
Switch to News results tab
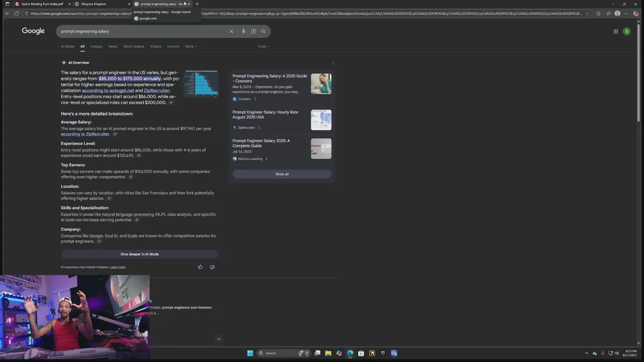(113, 46)
